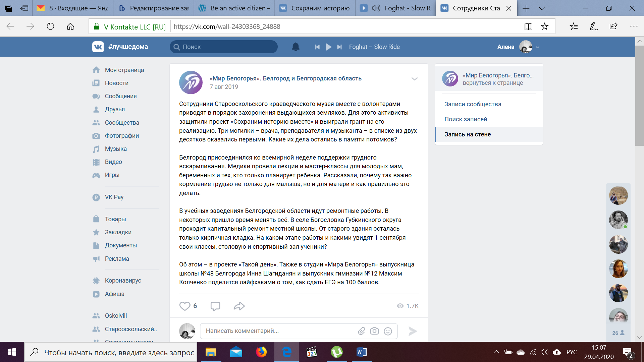Image resolution: width=644 pixels, height=362 pixels.
Task: Attach a file to the comment
Action: [361, 331]
